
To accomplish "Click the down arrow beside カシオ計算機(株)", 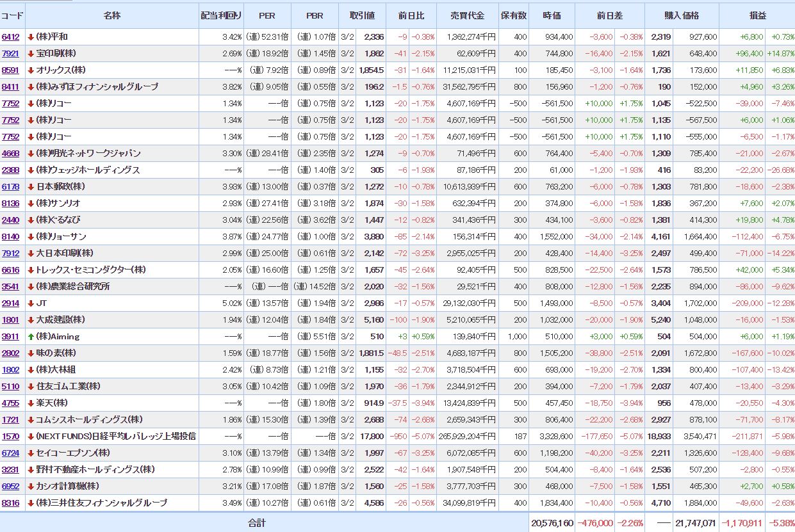I will click(31, 487).
